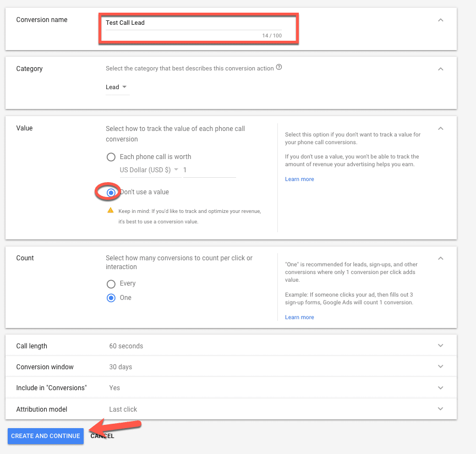The width and height of the screenshot is (476, 454).
Task: Expand the Include in Conversions row
Action: coord(231,387)
